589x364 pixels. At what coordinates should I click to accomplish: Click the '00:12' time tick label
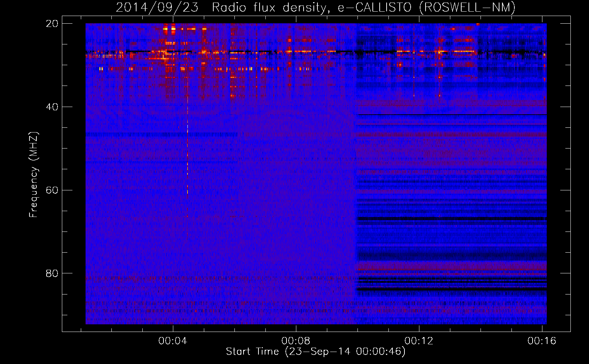point(419,341)
